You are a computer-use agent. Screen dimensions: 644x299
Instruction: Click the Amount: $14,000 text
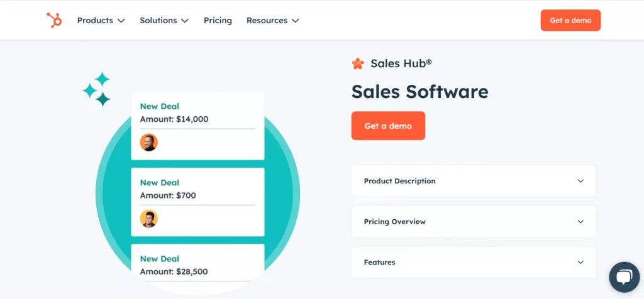pos(174,119)
